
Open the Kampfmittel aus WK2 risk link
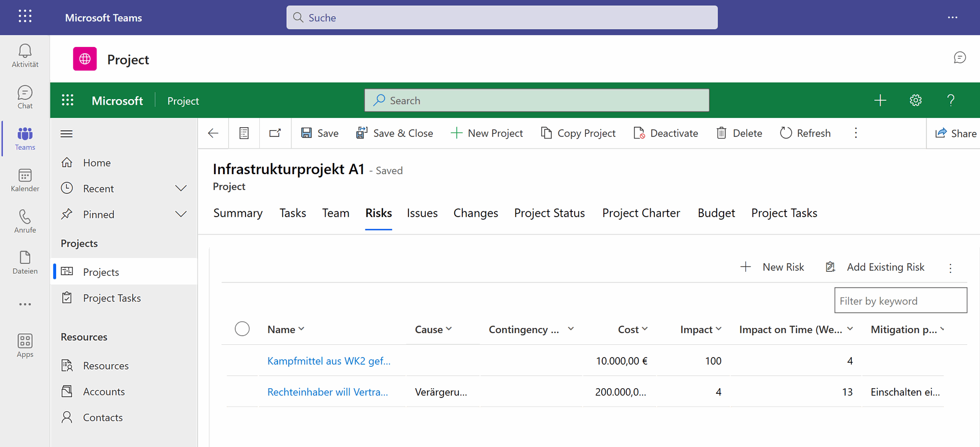click(x=329, y=361)
